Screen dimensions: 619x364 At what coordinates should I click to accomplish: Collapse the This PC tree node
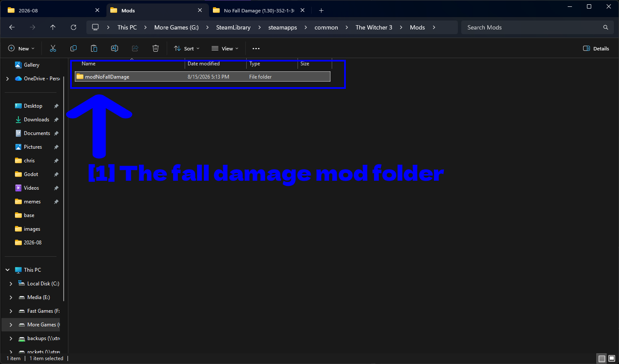[x=7, y=270]
